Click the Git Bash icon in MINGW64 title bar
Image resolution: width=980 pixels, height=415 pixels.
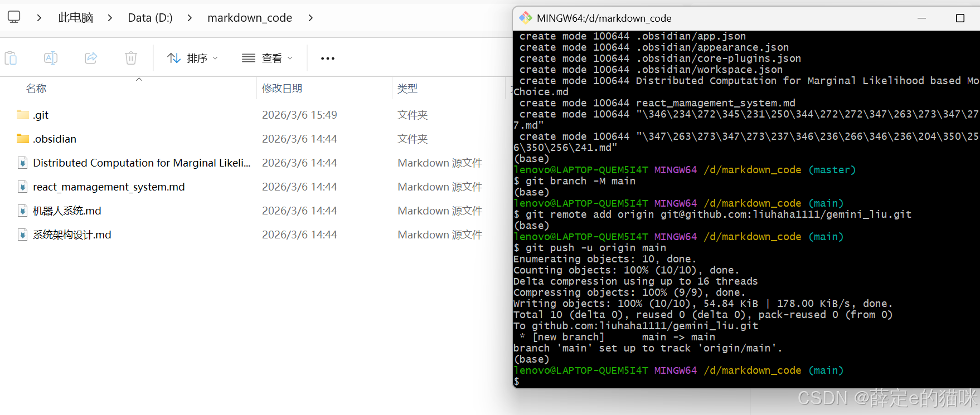pos(525,18)
